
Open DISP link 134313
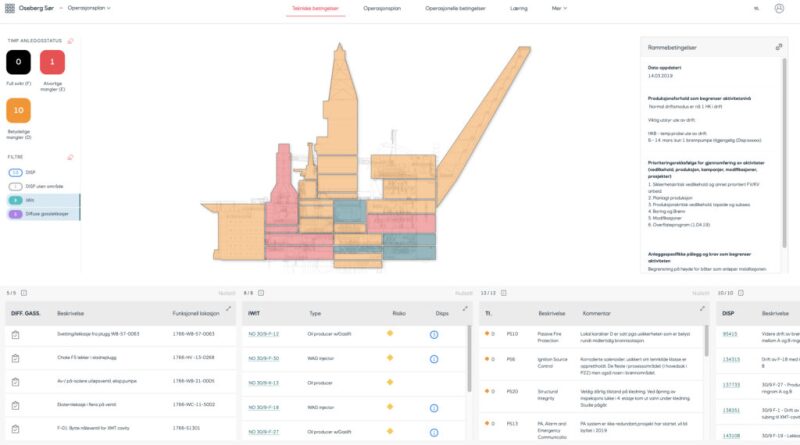pyautogui.click(x=730, y=359)
